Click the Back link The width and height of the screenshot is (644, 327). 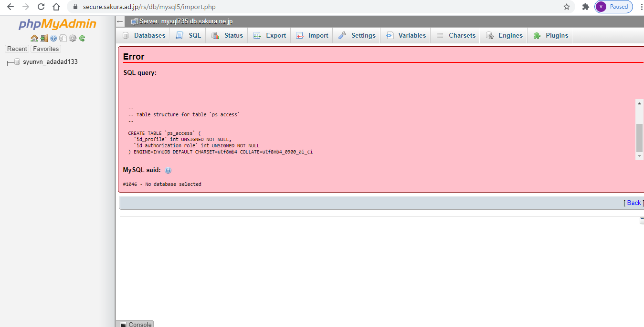(633, 203)
